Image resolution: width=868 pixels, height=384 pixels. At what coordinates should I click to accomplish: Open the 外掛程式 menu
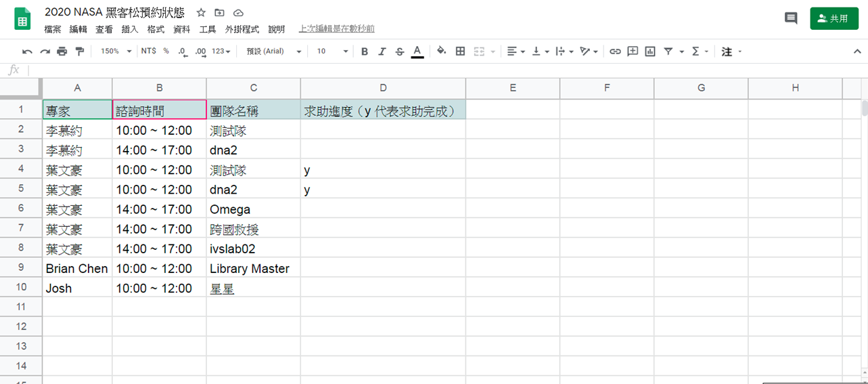point(242,29)
